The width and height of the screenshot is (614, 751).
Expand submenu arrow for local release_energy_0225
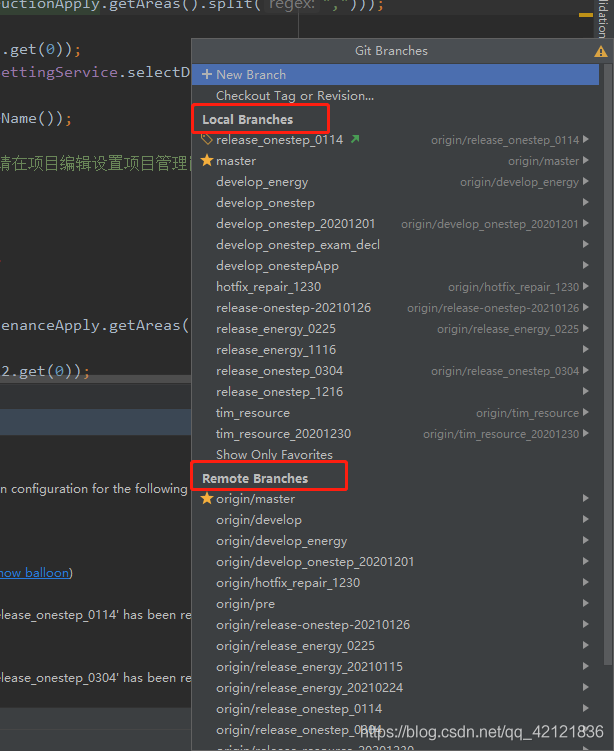(585, 329)
